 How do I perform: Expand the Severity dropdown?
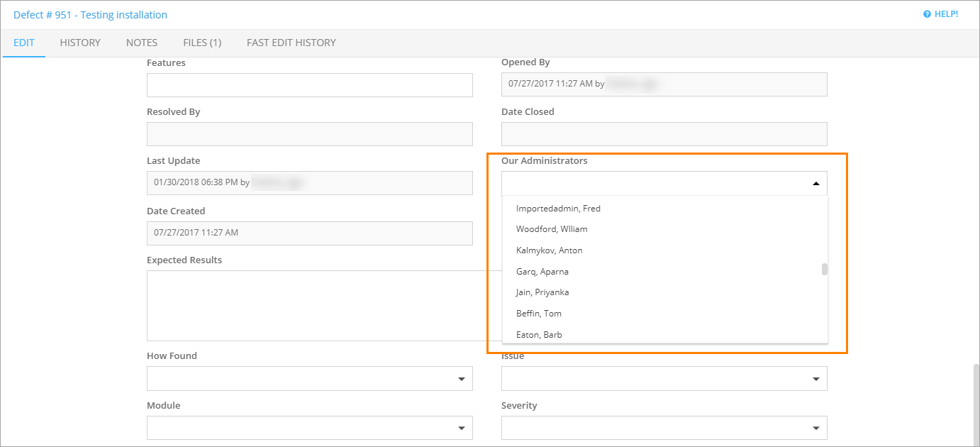click(815, 428)
